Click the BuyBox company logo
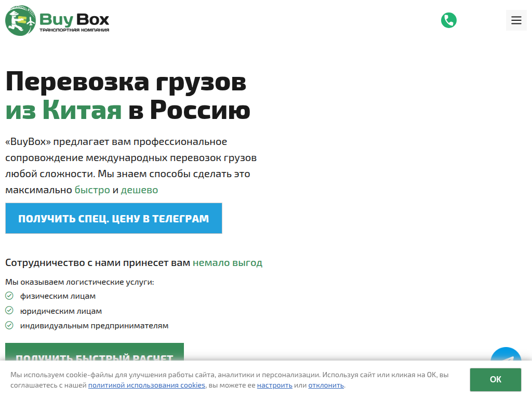532x399 pixels. coord(57,21)
